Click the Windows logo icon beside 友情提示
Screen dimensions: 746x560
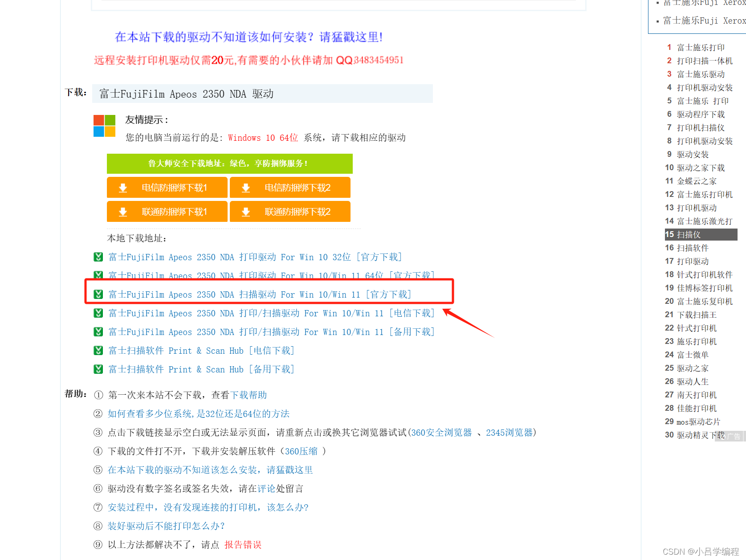pos(104,126)
